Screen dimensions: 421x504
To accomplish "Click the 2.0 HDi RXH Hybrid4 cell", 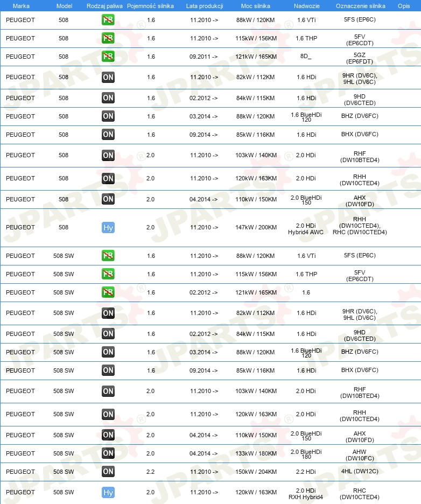I will (x=306, y=494).
